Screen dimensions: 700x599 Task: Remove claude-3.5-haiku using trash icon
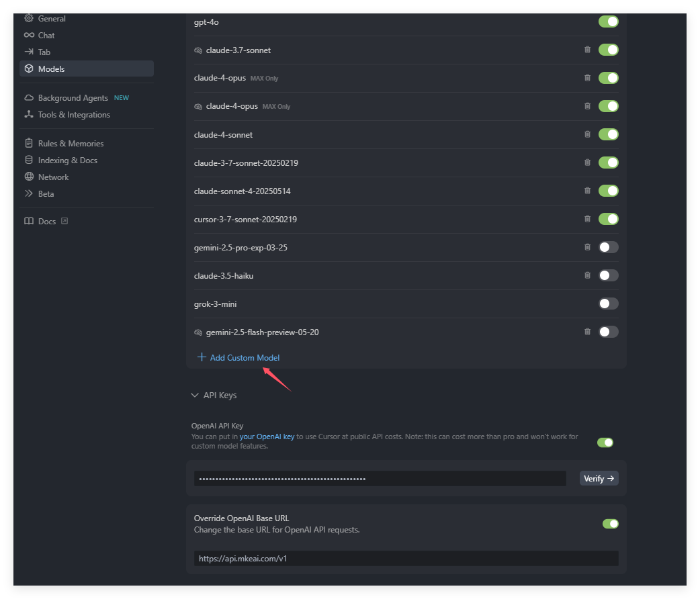[x=588, y=275]
